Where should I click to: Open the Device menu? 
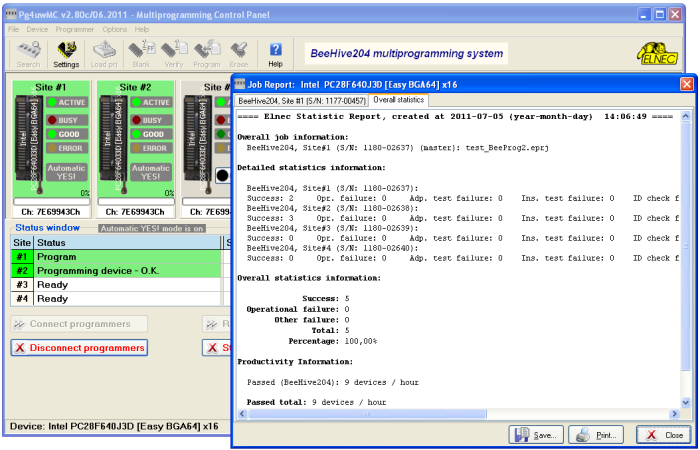pyautogui.click(x=37, y=29)
